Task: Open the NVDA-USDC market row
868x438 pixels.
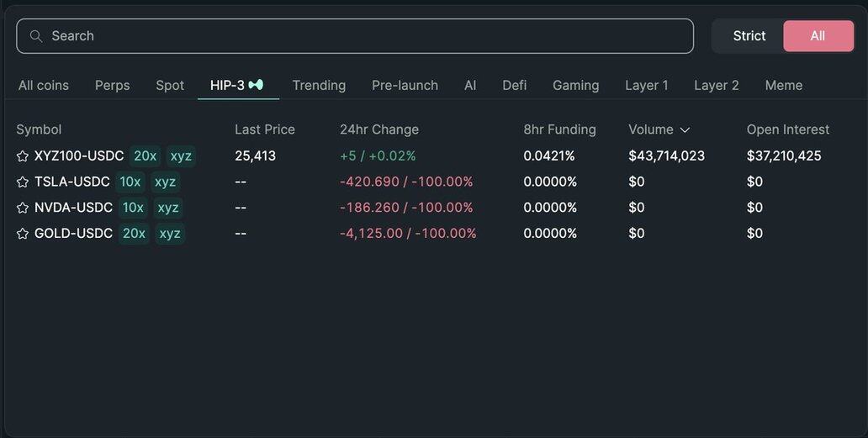Action: tap(73, 208)
